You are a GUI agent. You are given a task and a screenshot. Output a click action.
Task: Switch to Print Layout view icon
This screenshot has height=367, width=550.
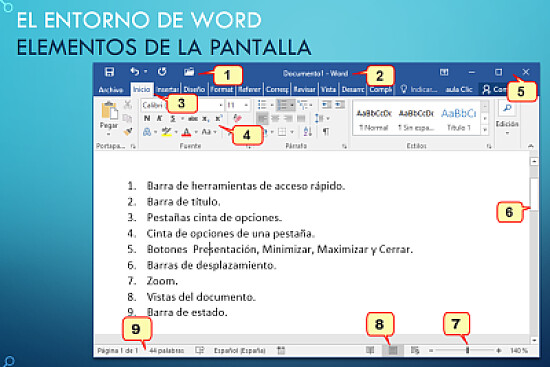[393, 350]
